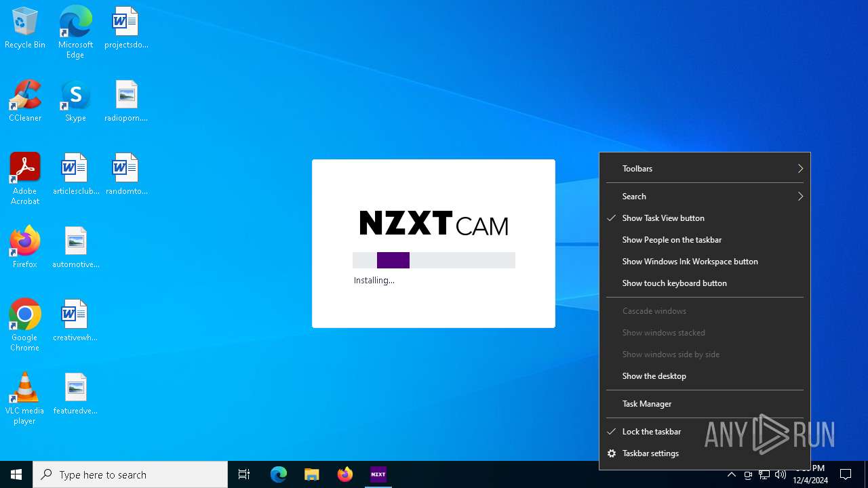Open the Action Center notifications icon

coord(846,474)
